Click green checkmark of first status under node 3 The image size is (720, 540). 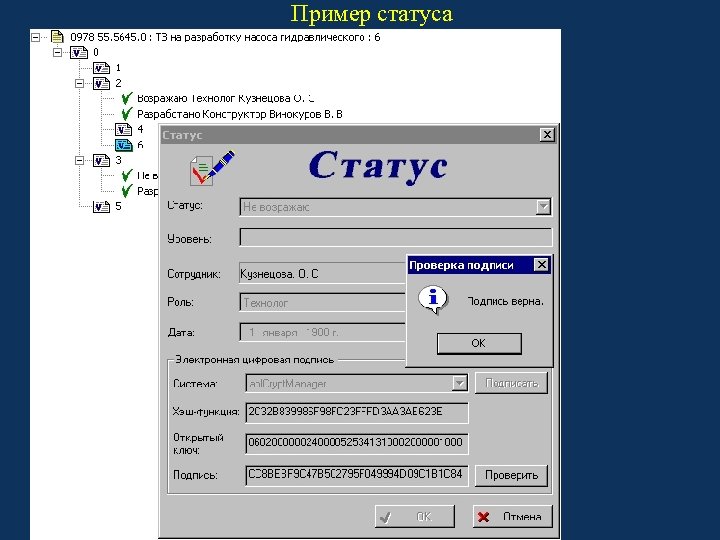pos(127,175)
